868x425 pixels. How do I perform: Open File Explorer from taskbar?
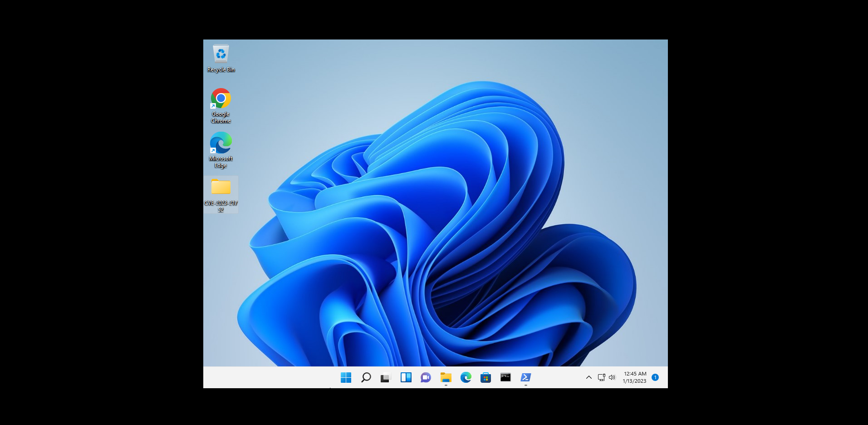(x=446, y=377)
